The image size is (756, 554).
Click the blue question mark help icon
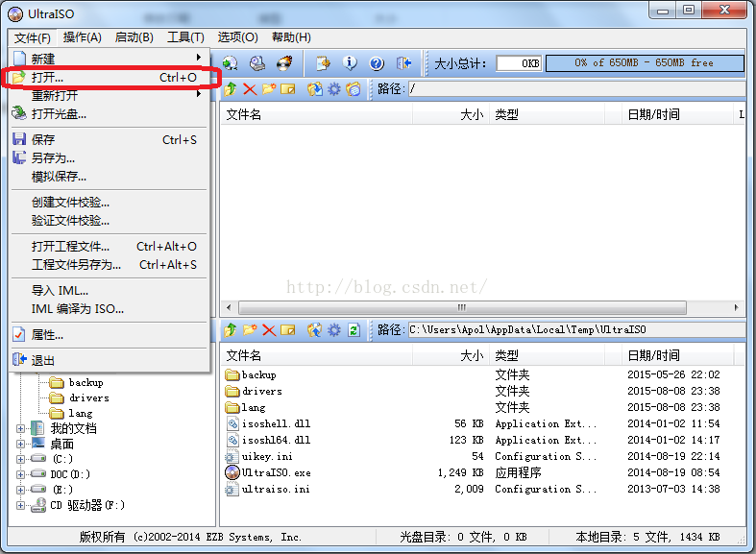click(377, 63)
